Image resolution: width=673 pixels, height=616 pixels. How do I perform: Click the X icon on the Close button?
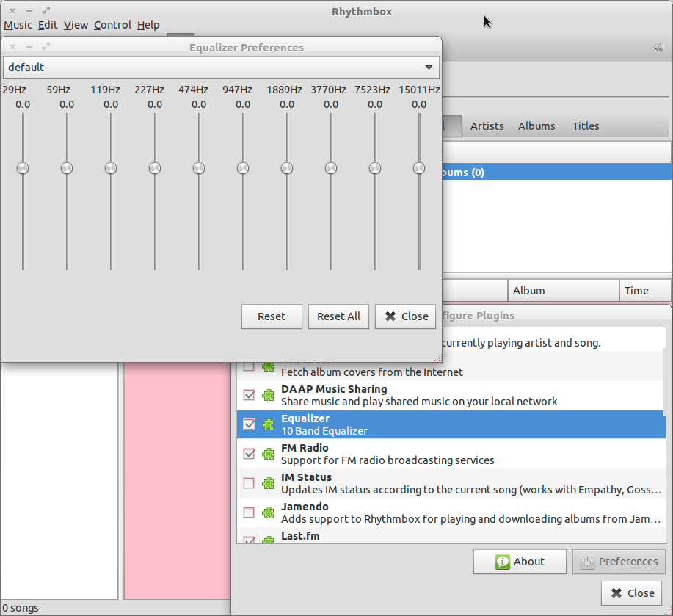tap(618, 593)
